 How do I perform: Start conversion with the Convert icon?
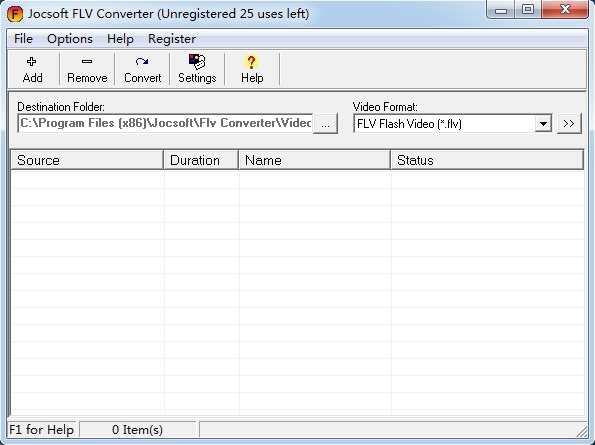[142, 69]
